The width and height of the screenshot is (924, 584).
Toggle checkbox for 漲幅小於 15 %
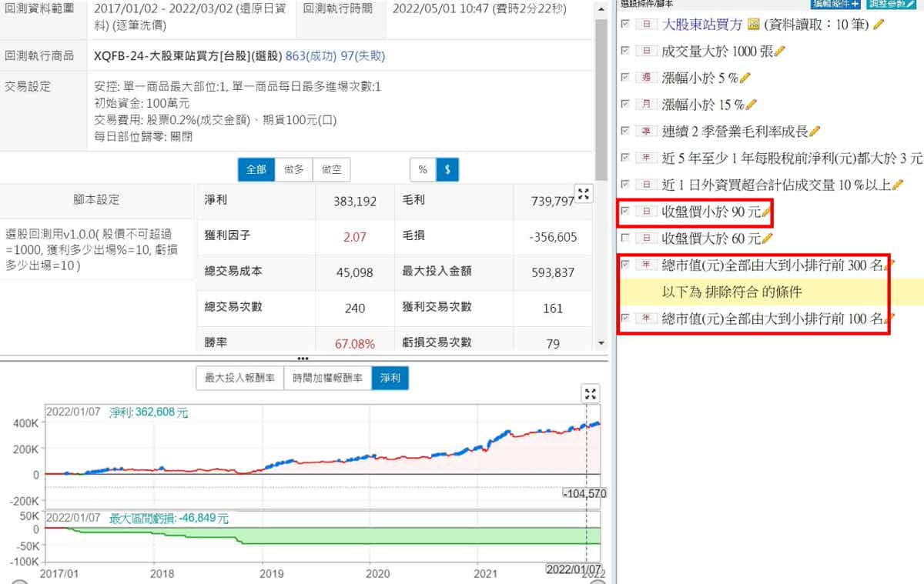point(625,105)
